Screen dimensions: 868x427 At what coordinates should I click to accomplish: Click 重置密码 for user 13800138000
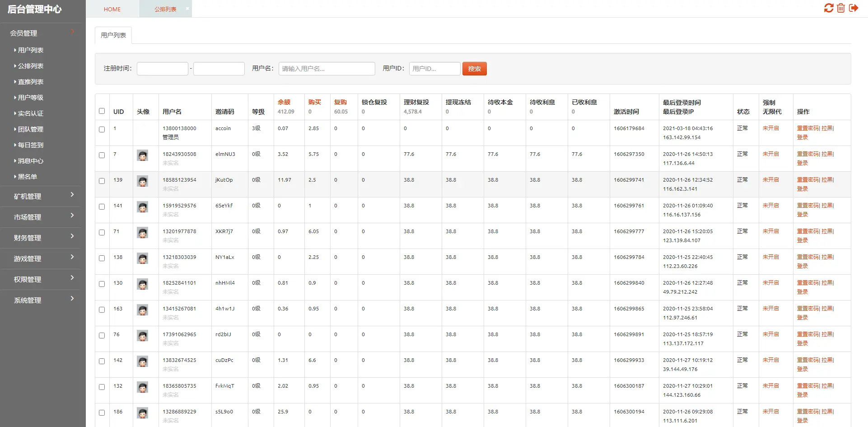tap(807, 128)
